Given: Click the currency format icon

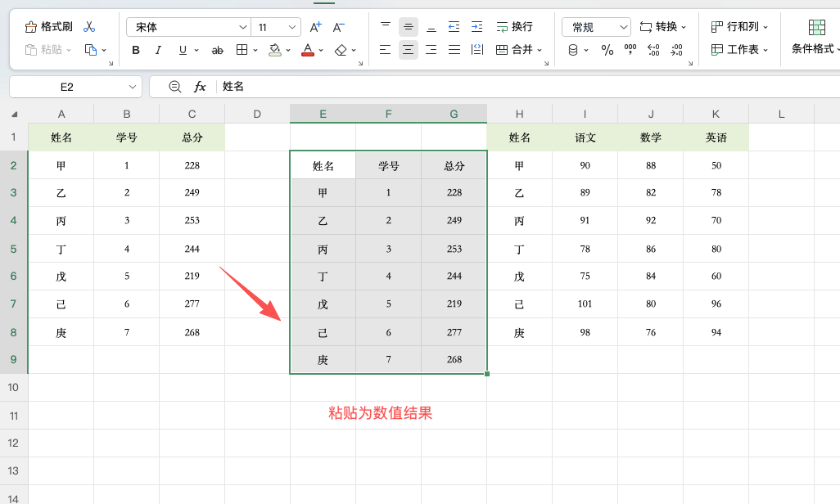Looking at the screenshot, I should (573, 50).
